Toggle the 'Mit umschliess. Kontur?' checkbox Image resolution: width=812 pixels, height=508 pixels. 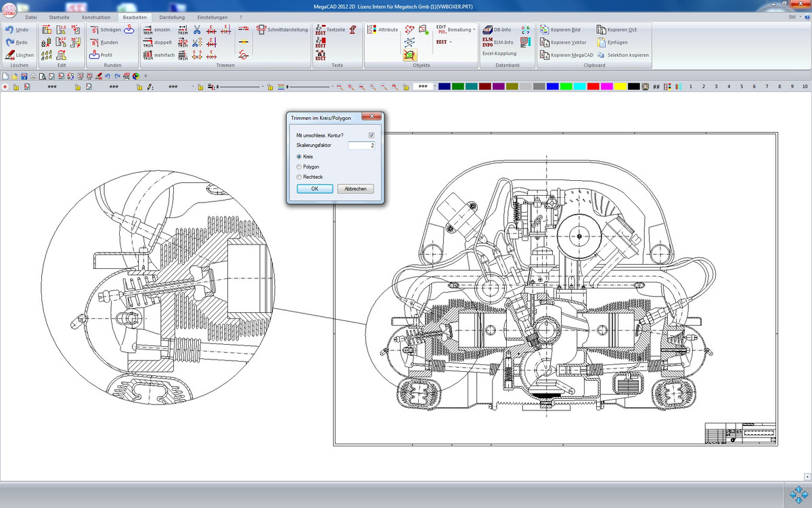[371, 135]
